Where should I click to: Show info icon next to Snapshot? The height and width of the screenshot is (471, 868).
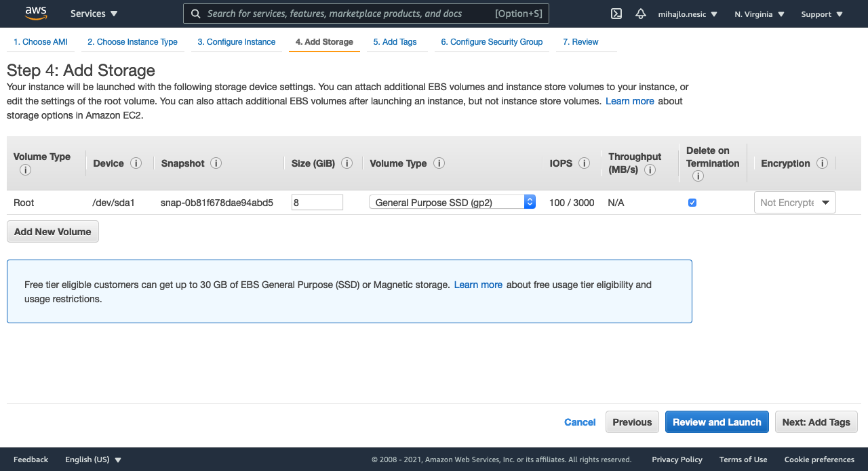[216, 163]
